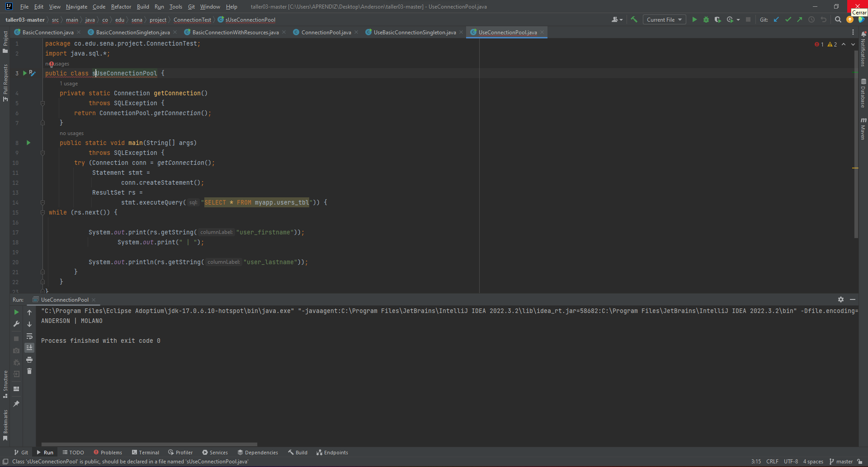
Task: Open the CRLF line separator selector
Action: tap(772, 462)
